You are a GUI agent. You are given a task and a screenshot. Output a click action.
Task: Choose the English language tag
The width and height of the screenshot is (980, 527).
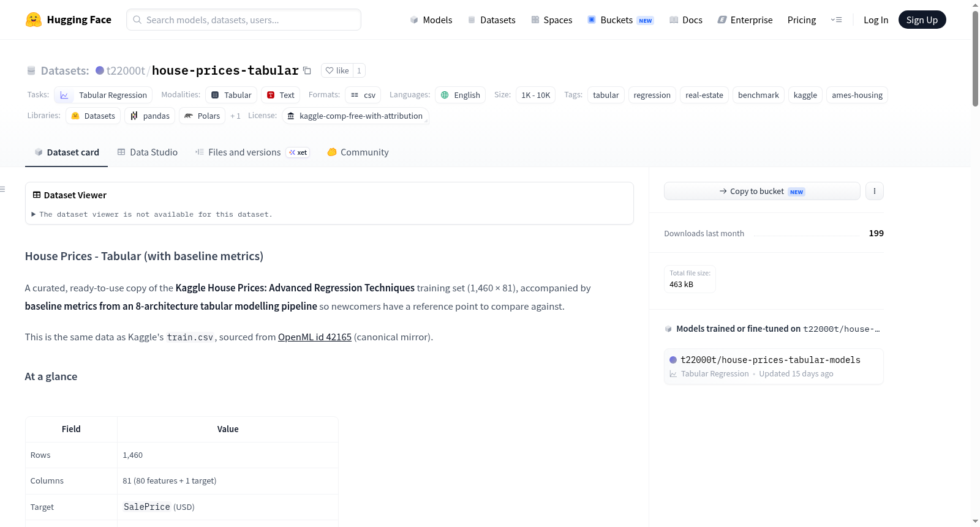tap(461, 95)
